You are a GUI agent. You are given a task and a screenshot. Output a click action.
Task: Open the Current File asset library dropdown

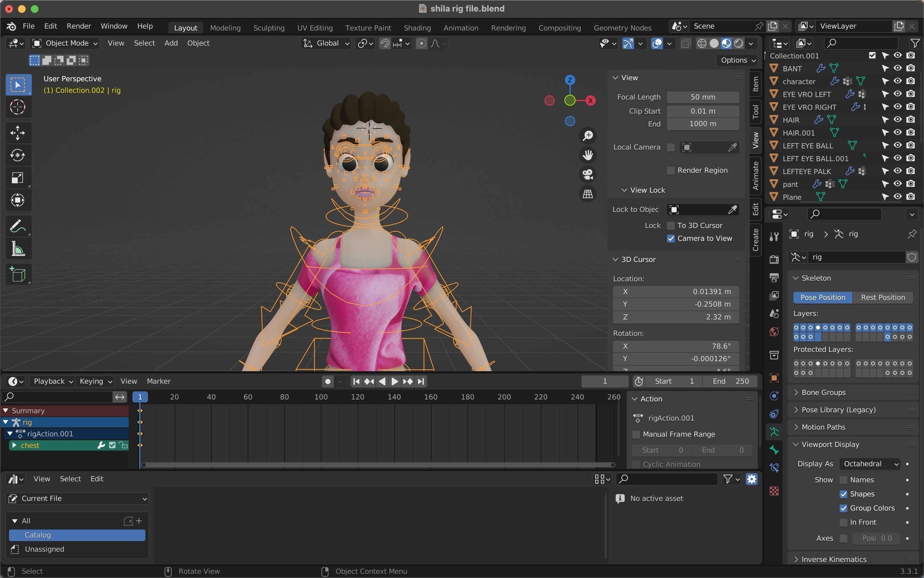click(78, 498)
